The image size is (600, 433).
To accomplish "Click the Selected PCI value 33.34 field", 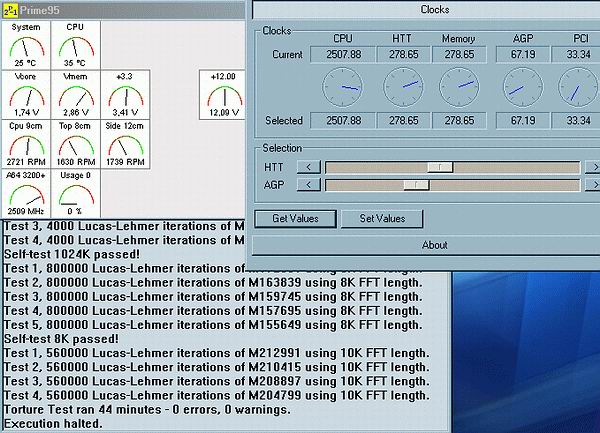I will 576,120.
